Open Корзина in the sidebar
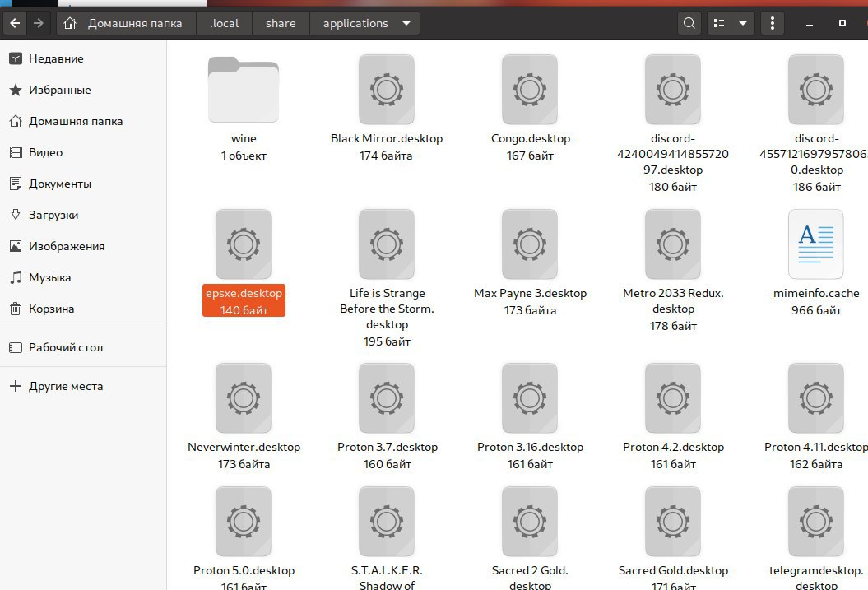The width and height of the screenshot is (868, 590). coord(83,309)
